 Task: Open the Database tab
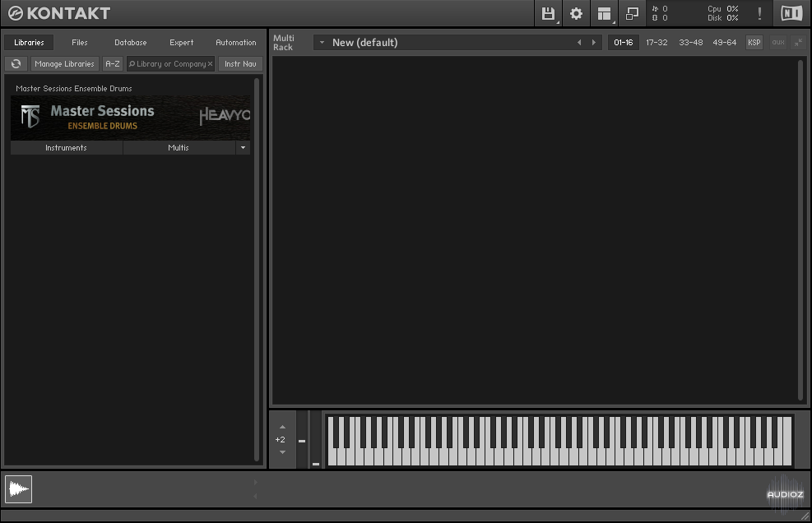point(131,43)
